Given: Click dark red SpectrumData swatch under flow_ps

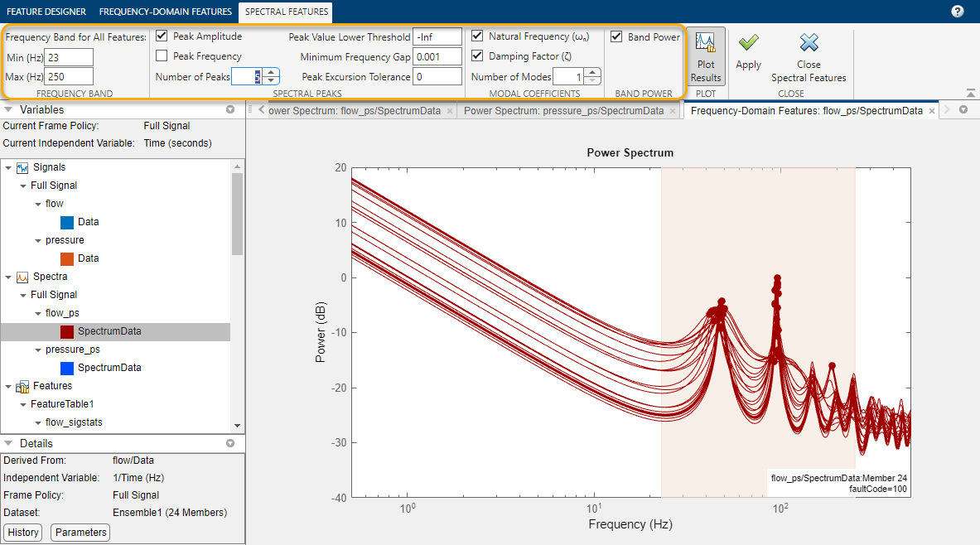Looking at the screenshot, I should click(x=67, y=332).
